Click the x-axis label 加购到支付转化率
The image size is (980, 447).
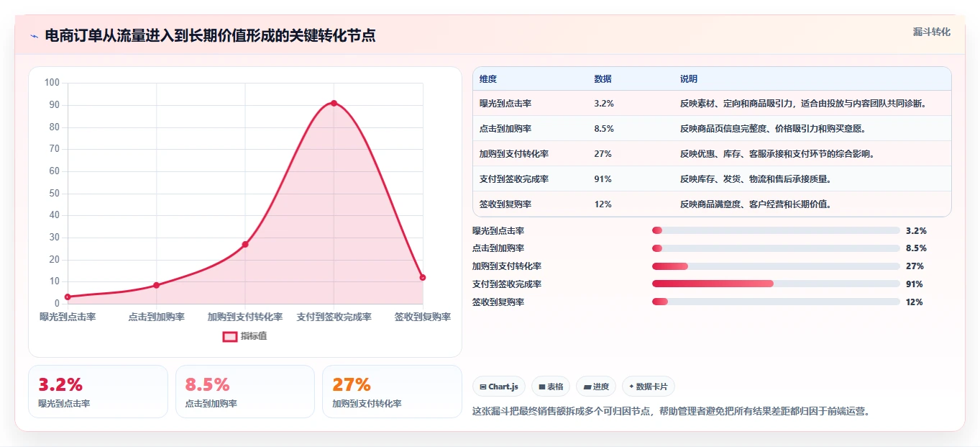(x=245, y=317)
